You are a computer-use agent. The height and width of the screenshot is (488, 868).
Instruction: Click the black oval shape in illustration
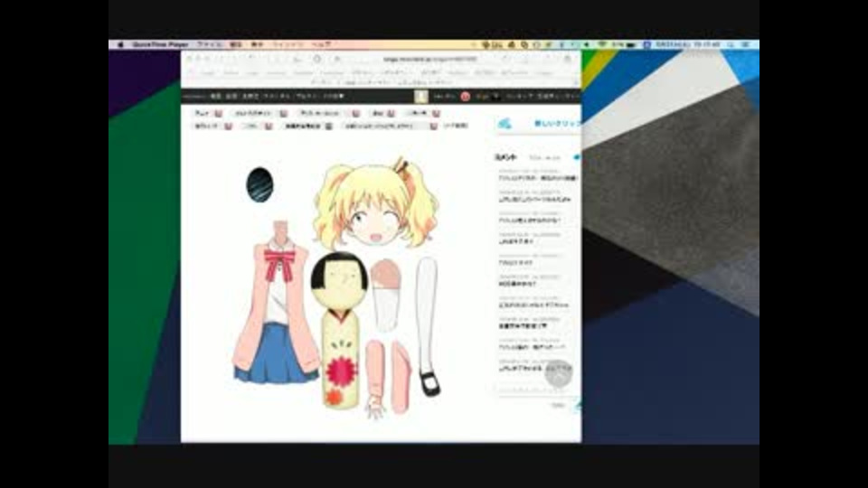(259, 184)
